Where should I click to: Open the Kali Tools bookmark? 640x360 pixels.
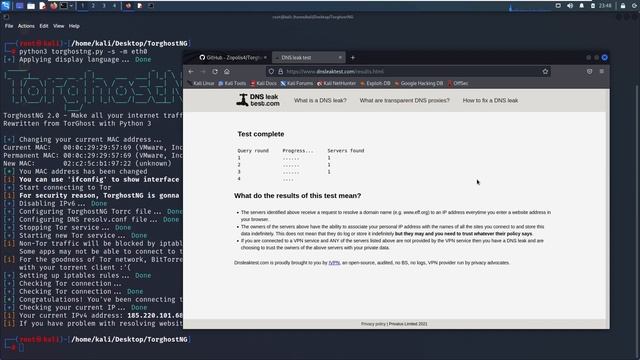232,83
